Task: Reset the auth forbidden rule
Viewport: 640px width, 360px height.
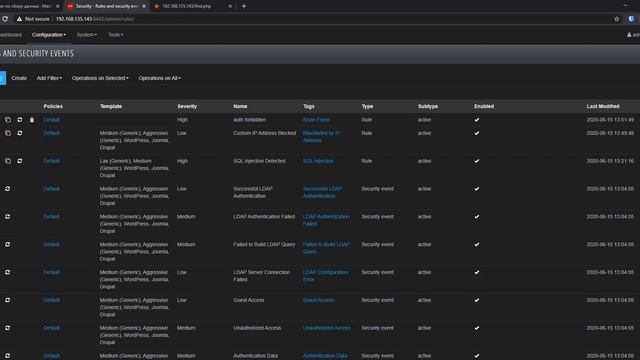Action: (x=20, y=120)
